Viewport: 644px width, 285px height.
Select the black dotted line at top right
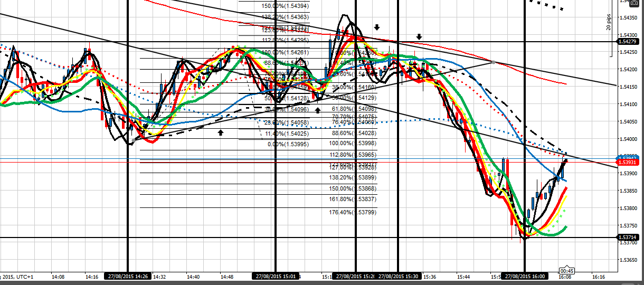click(x=546, y=5)
